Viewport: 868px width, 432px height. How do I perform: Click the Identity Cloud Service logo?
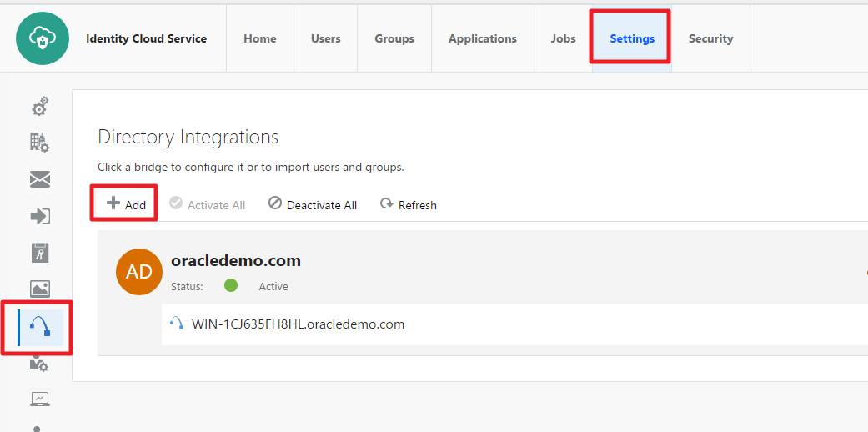43,38
